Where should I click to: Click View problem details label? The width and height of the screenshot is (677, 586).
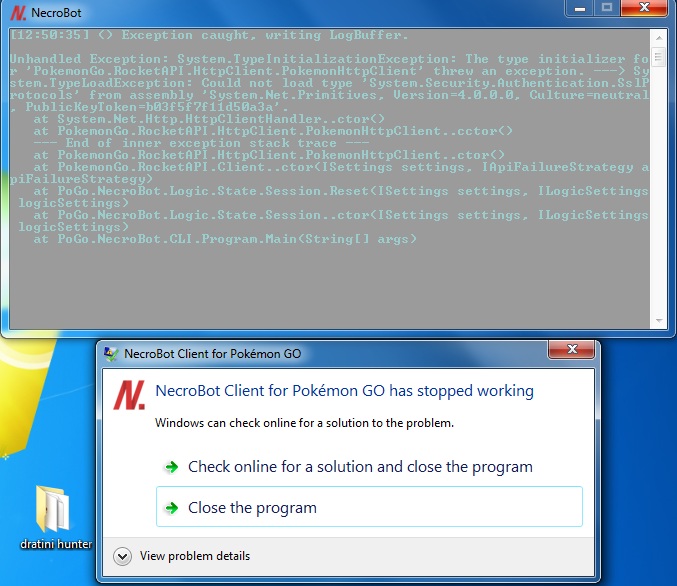click(x=195, y=556)
